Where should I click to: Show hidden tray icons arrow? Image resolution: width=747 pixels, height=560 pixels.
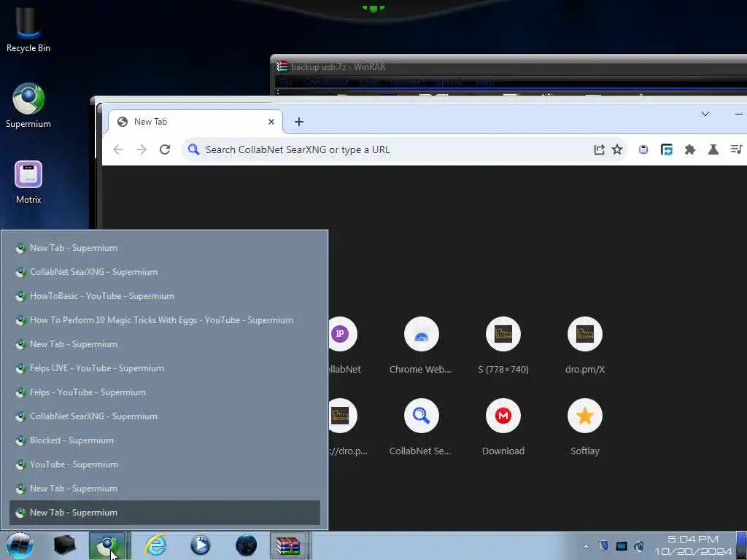click(x=586, y=546)
